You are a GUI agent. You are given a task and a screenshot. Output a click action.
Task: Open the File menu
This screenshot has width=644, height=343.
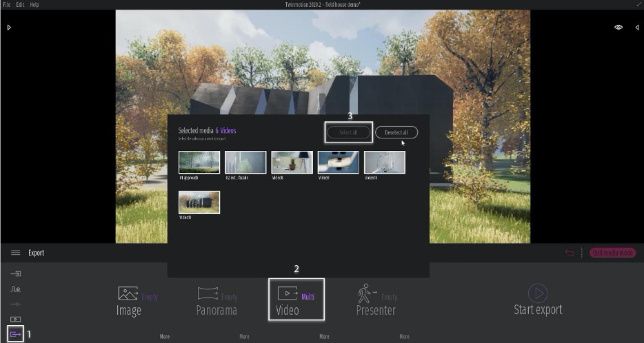click(x=7, y=5)
